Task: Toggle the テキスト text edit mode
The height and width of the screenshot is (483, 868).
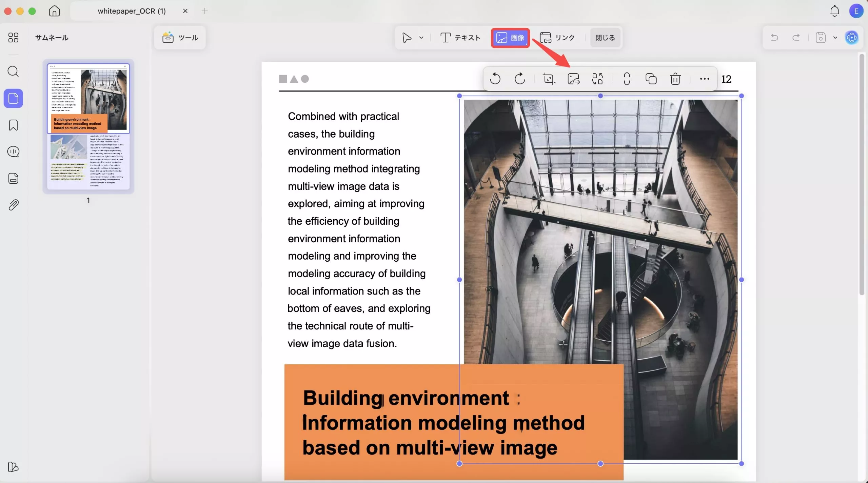Action: pyautogui.click(x=460, y=38)
